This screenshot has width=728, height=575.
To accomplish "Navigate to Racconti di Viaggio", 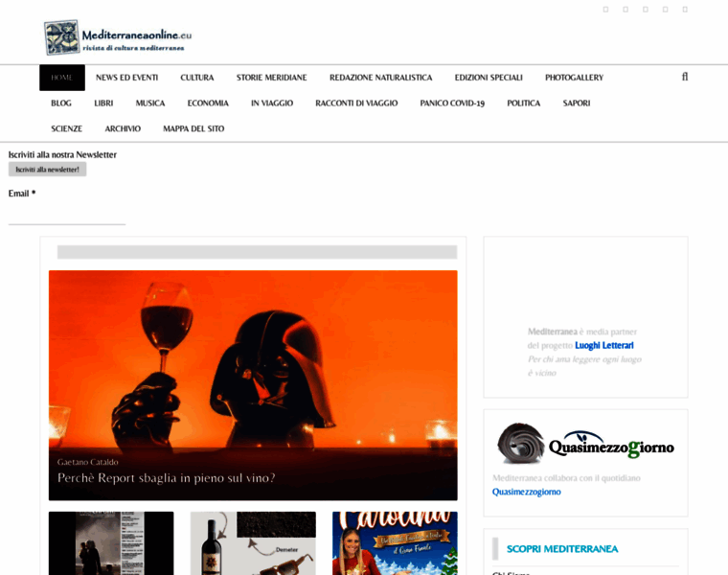I will (x=356, y=103).
